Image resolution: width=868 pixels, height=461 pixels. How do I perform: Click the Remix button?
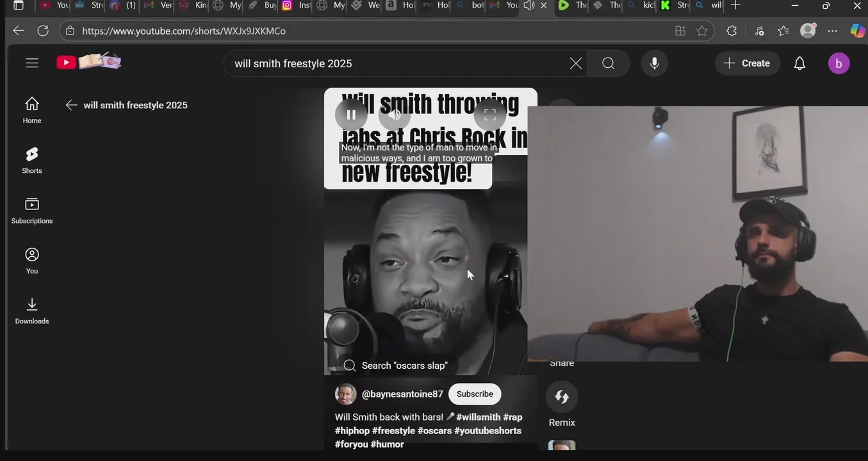(x=562, y=405)
